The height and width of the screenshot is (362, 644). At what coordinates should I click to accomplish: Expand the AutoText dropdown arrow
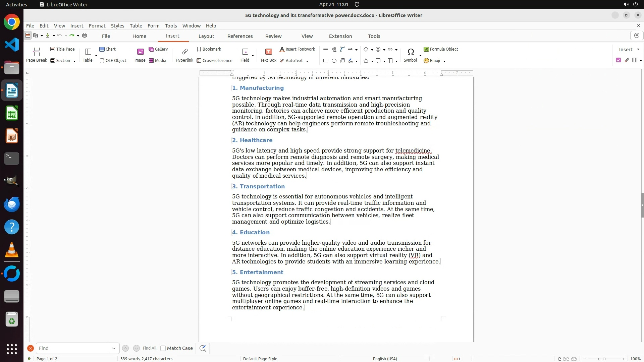point(307,61)
